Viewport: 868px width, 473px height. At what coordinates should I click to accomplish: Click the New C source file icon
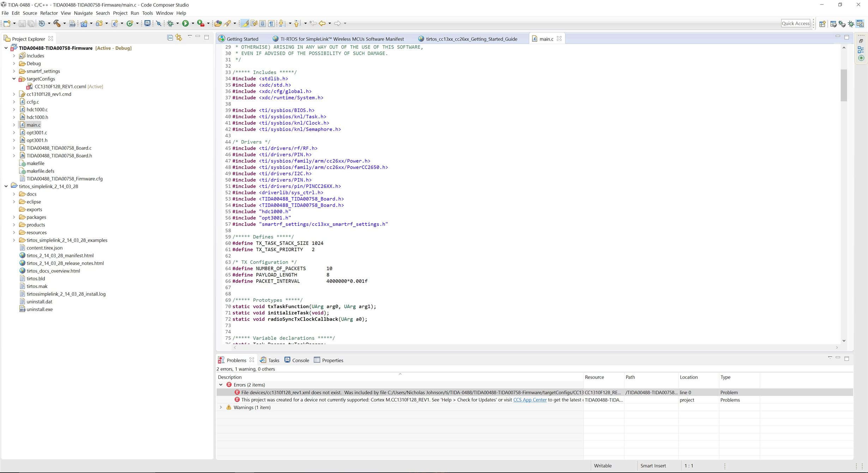[115, 23]
